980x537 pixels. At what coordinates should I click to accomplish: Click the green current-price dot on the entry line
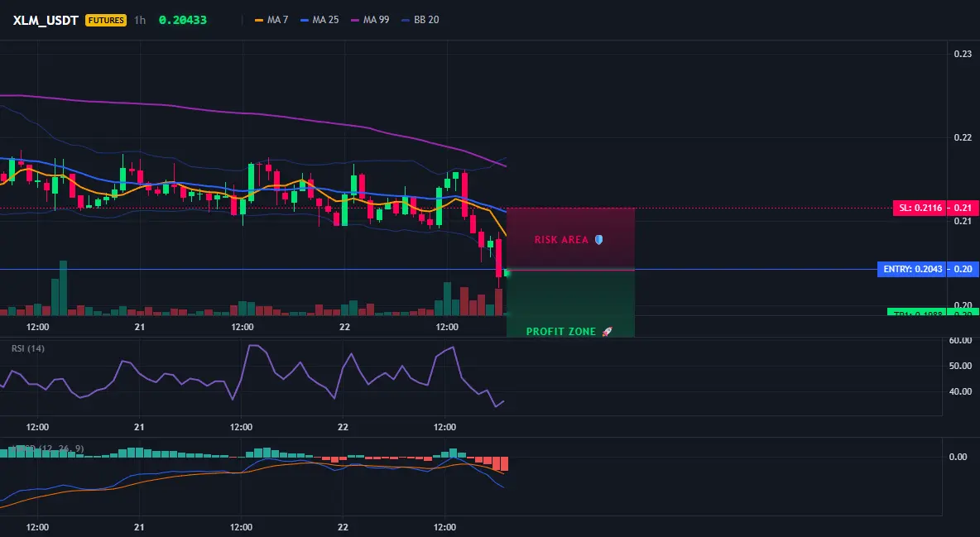pyautogui.click(x=507, y=273)
